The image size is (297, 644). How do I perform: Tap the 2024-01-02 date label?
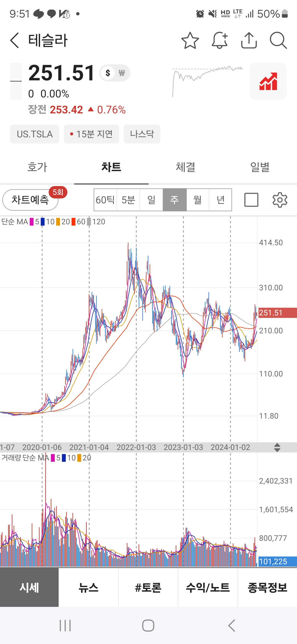[230, 447]
